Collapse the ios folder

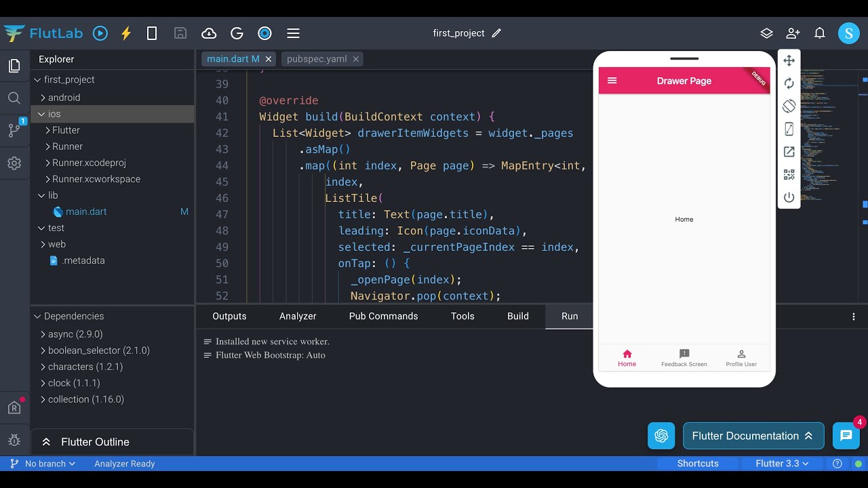click(42, 114)
